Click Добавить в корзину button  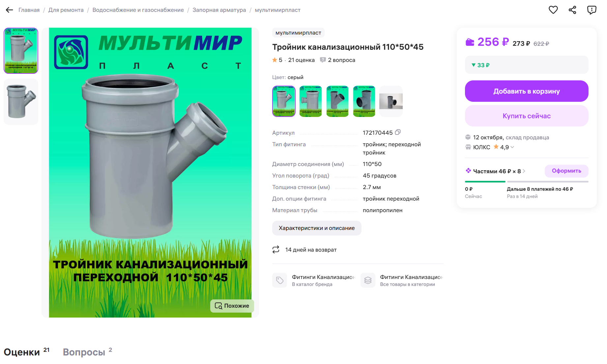[x=526, y=91]
